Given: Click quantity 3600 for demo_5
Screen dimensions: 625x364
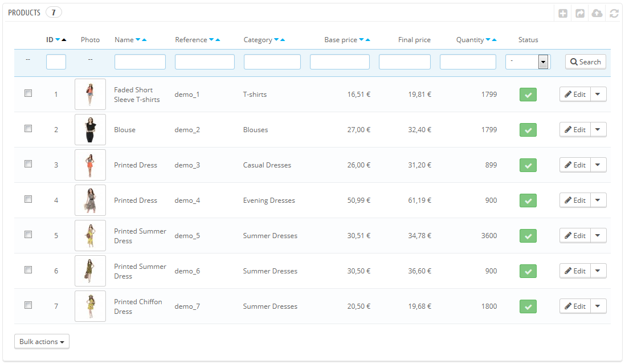Looking at the screenshot, I should pyautogui.click(x=489, y=236).
